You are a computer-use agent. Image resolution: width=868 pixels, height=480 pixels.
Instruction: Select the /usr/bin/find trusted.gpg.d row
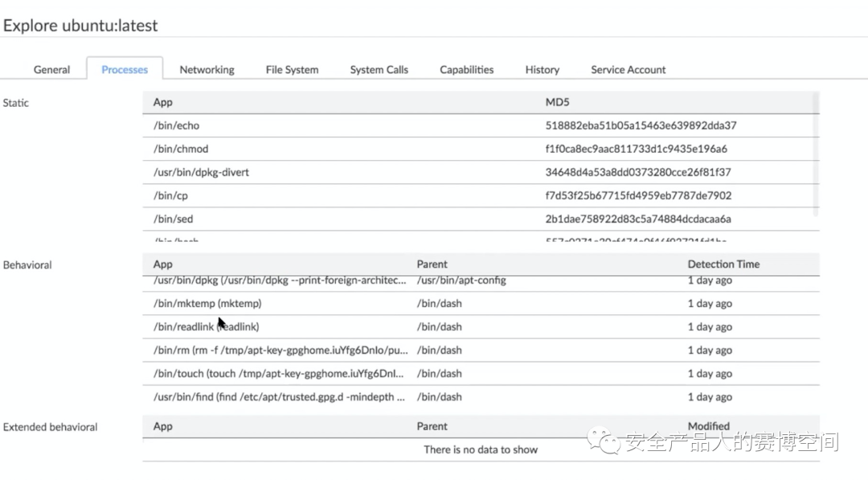481,397
